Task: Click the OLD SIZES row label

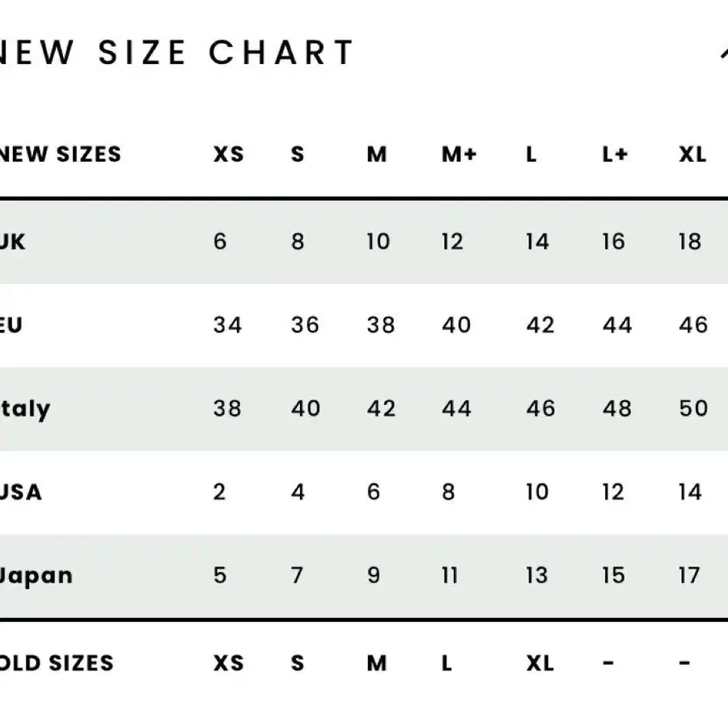Action: (x=57, y=663)
